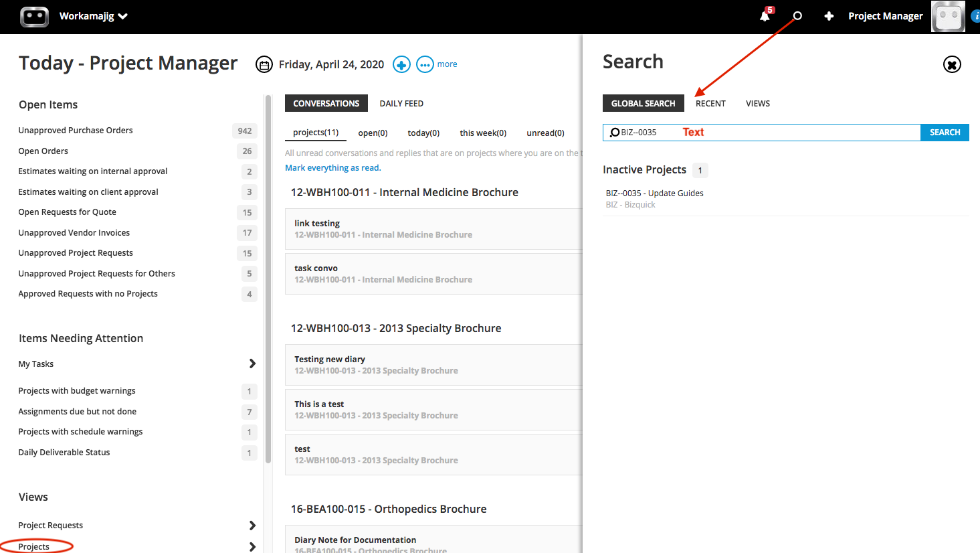Expand the My Tasks chevron

(x=252, y=364)
